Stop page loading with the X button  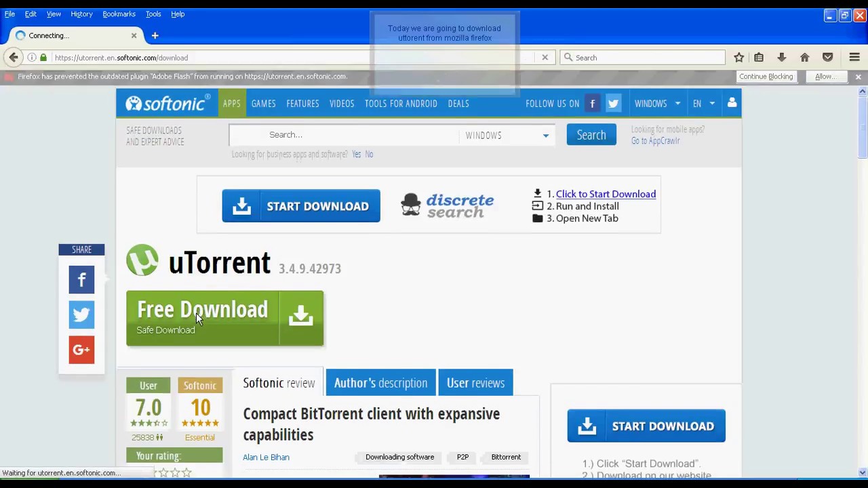pyautogui.click(x=545, y=58)
